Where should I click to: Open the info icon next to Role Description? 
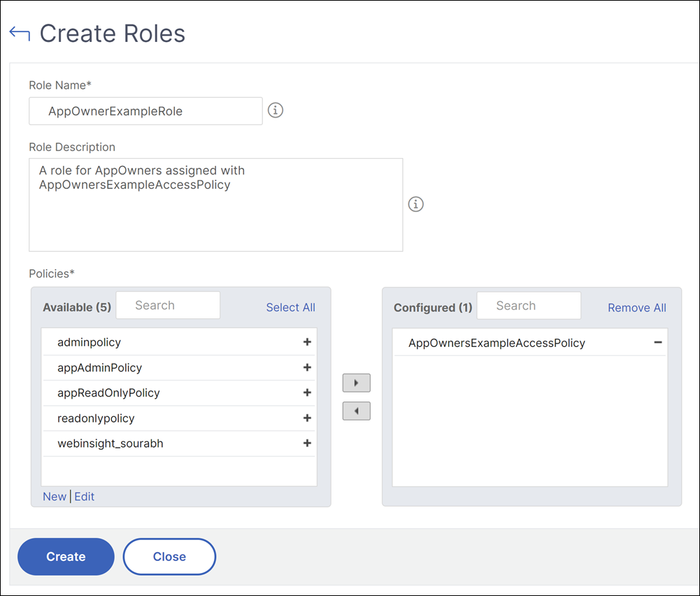click(x=415, y=204)
